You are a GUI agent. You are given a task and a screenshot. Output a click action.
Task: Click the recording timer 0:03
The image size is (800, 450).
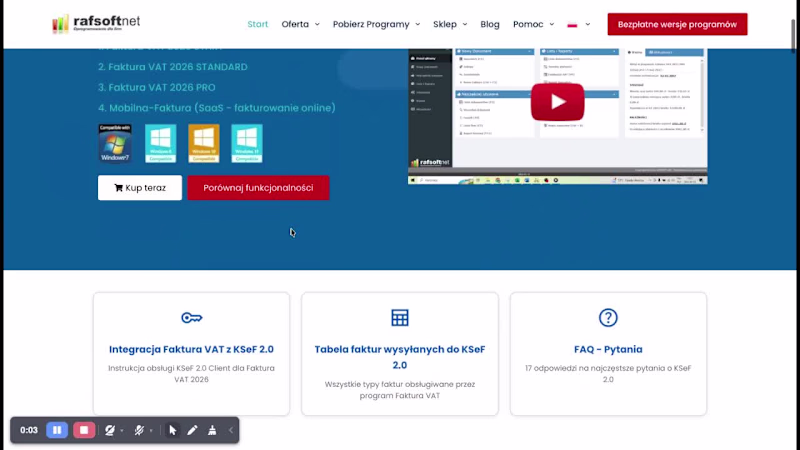tap(29, 430)
